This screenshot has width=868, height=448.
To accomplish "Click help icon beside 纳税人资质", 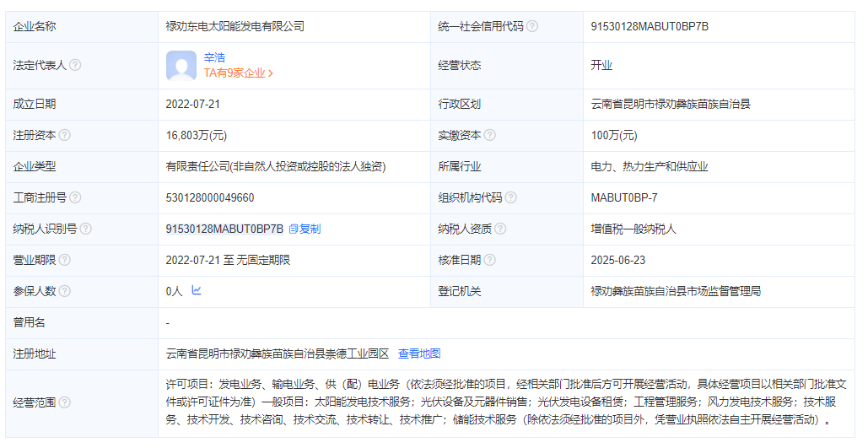I will pos(500,229).
